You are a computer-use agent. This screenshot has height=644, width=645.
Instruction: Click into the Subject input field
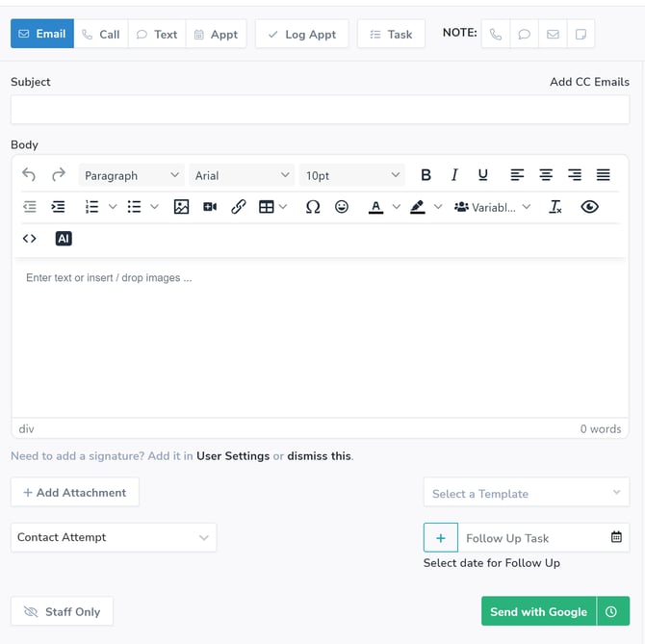(320, 110)
